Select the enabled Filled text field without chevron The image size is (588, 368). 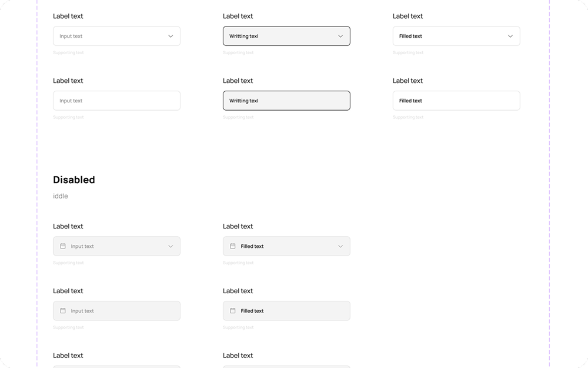click(x=456, y=101)
